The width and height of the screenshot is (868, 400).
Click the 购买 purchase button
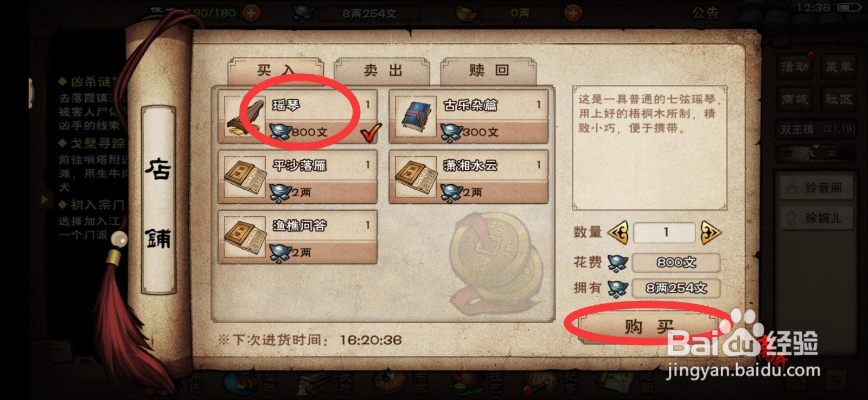click(648, 326)
